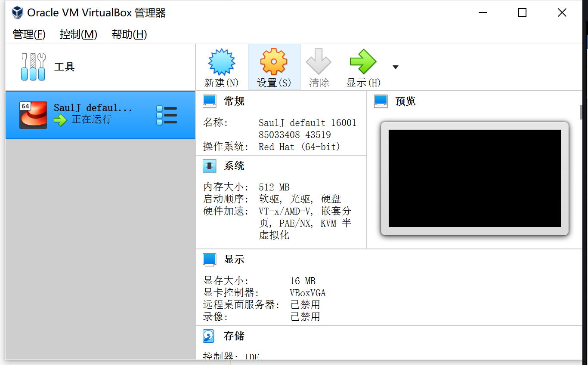Click the 'Red Hat (64-bit)' value
This screenshot has width=588, height=365.
pyautogui.click(x=300, y=147)
